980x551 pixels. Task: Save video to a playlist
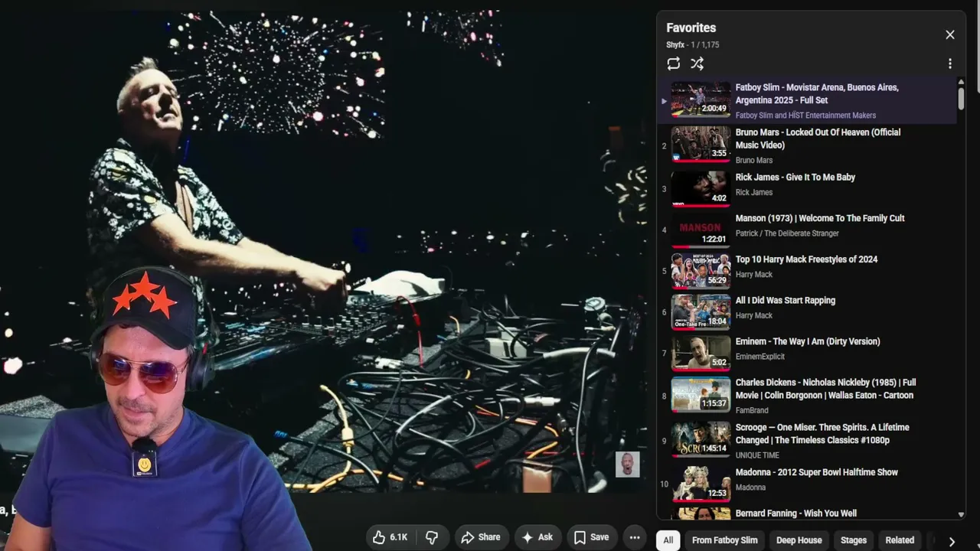click(x=591, y=537)
